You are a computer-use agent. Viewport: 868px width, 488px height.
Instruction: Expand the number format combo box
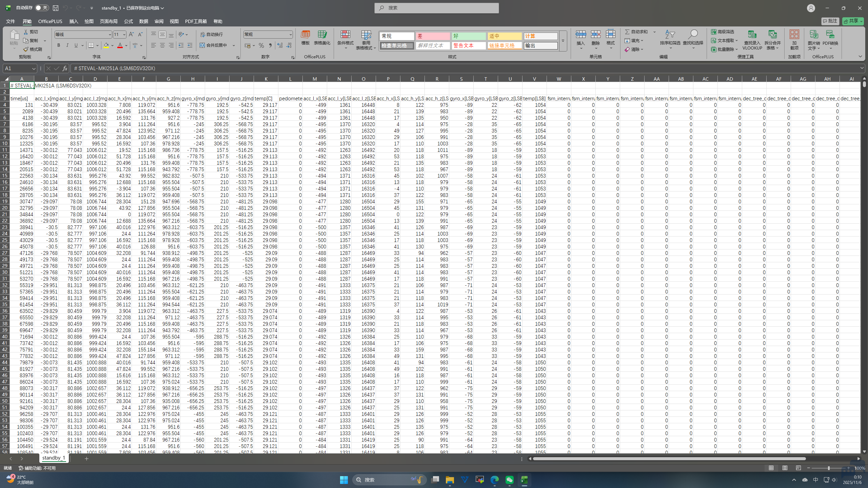click(291, 35)
